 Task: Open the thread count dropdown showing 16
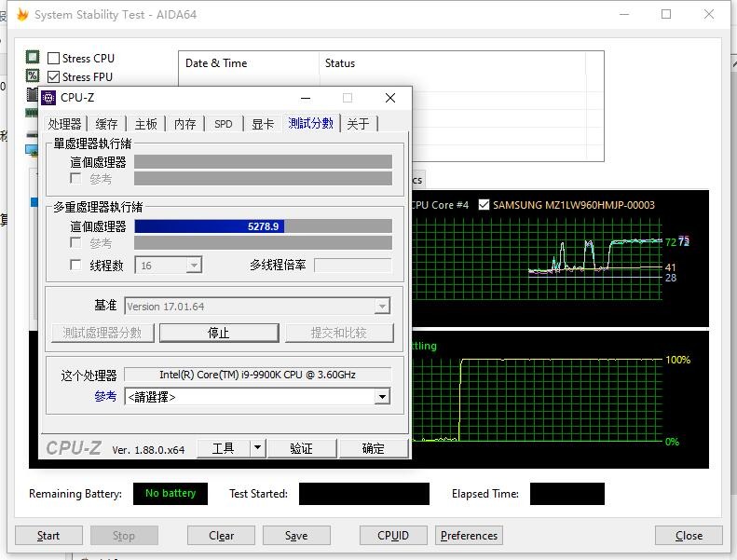(194, 266)
